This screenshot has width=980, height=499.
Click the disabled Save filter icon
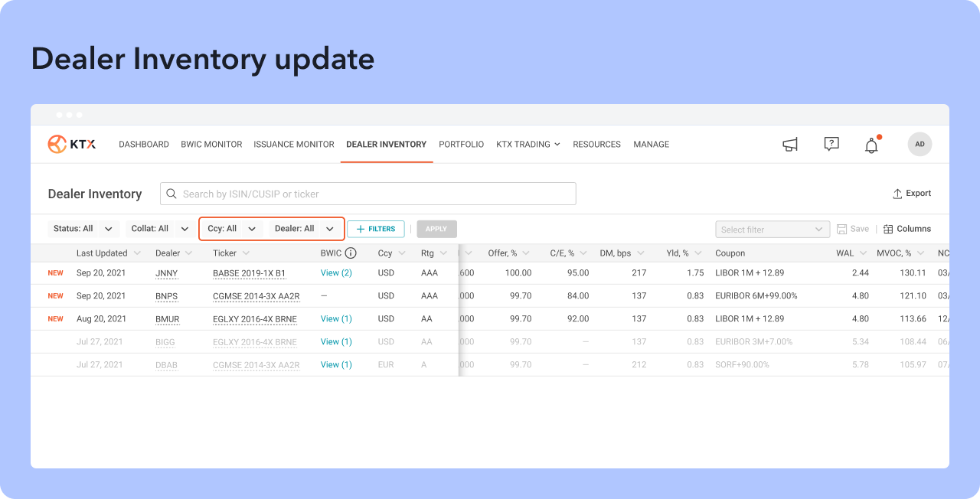click(842, 229)
